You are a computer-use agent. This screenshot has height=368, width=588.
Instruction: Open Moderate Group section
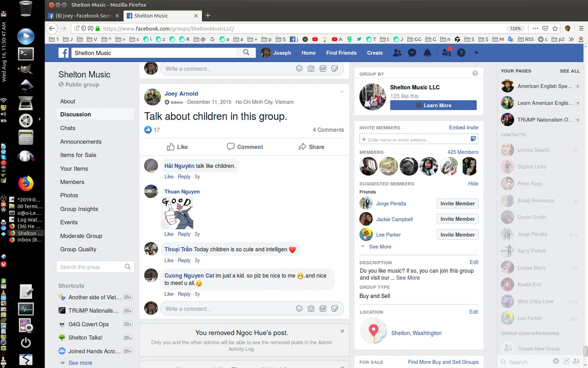click(81, 236)
